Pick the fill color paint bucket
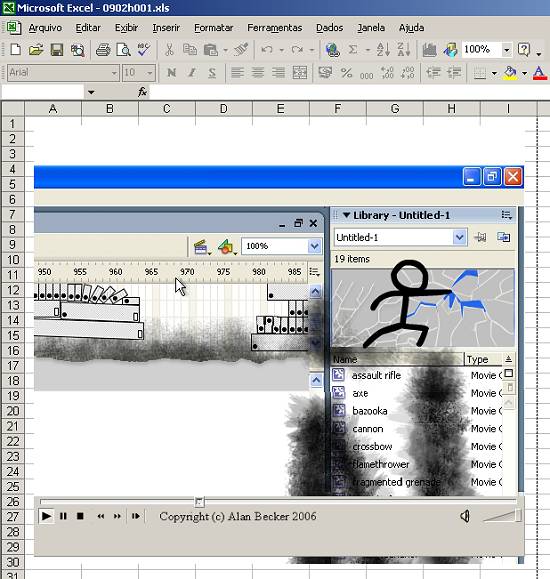This screenshot has width=550, height=579. point(510,73)
